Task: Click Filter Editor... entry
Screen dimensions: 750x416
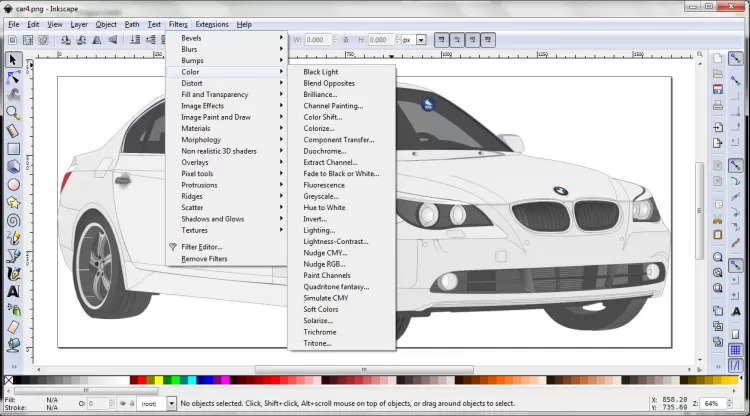Action: pos(201,246)
